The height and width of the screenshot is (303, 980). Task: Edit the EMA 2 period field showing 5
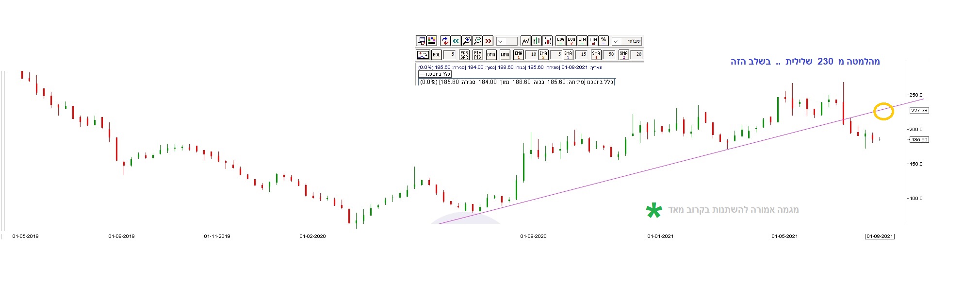click(556, 55)
